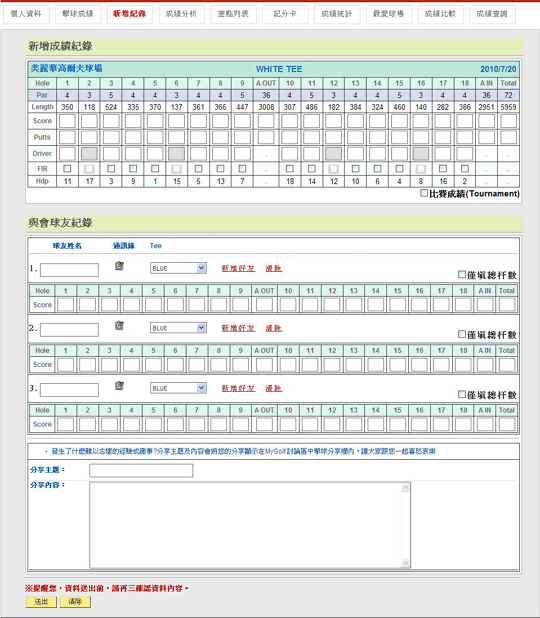Open 成績分析 tab
This screenshot has width=540, height=618.
click(182, 14)
